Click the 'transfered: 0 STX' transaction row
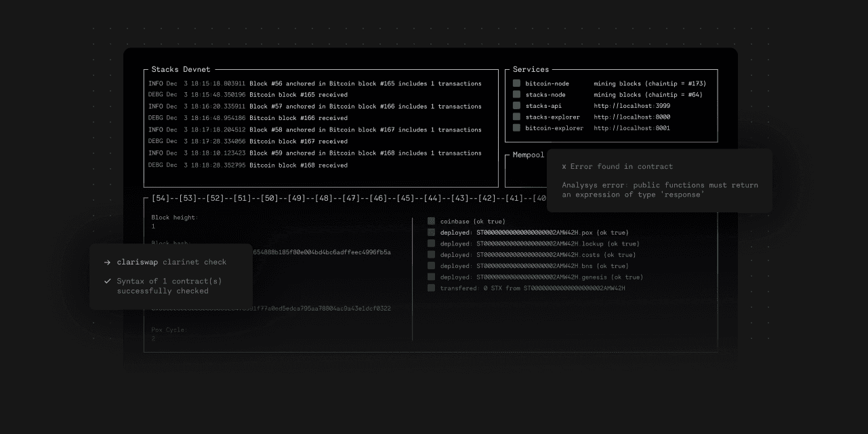Screen dimensions: 868x434 (x=533, y=288)
